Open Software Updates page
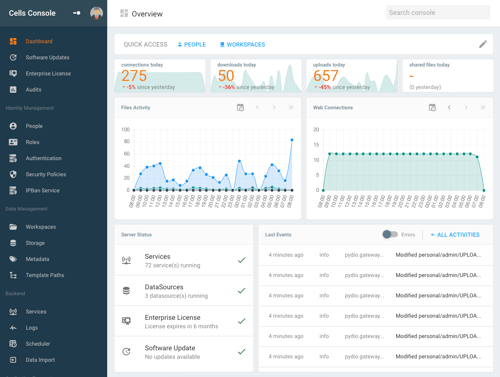 47,57
